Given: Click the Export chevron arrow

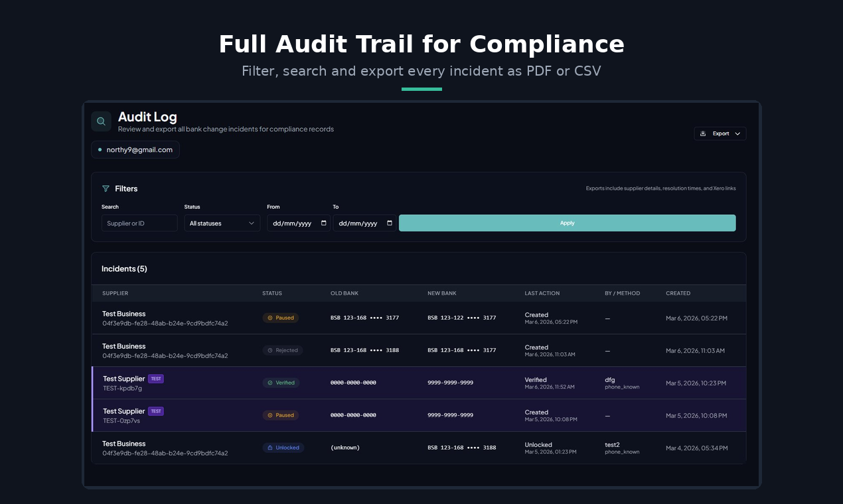Looking at the screenshot, I should [737, 133].
